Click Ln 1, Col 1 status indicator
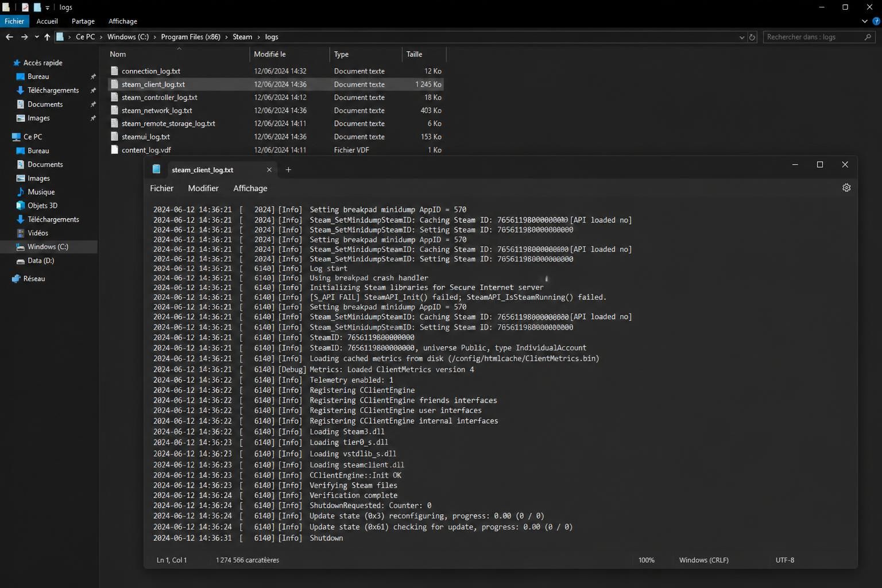 click(172, 560)
